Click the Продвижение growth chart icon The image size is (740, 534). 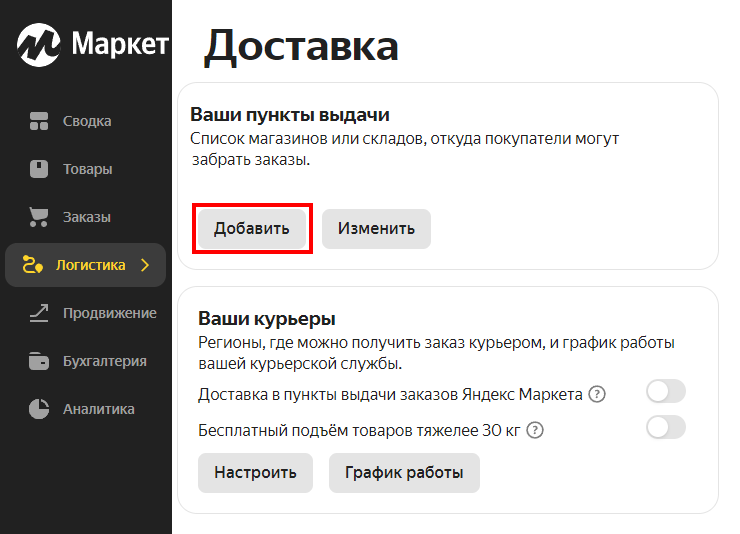point(39,313)
